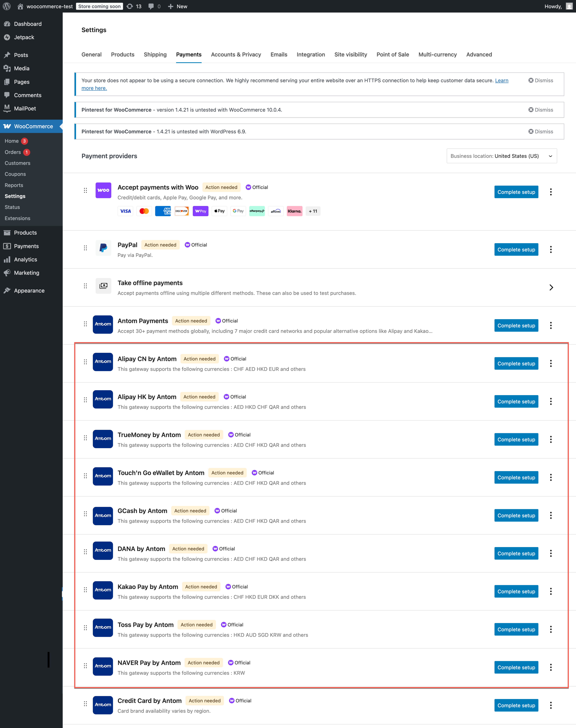Switch to the Shipping tab

pos(155,55)
